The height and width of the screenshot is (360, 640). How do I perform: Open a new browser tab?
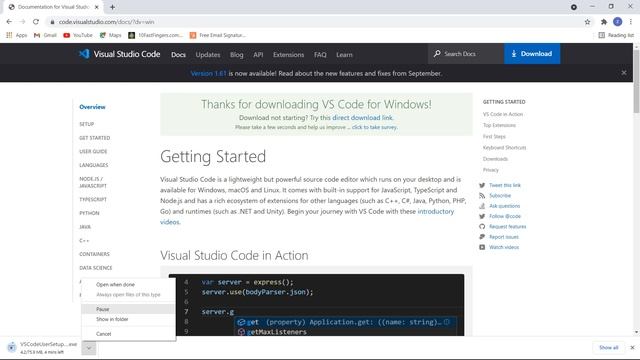coord(112,7)
